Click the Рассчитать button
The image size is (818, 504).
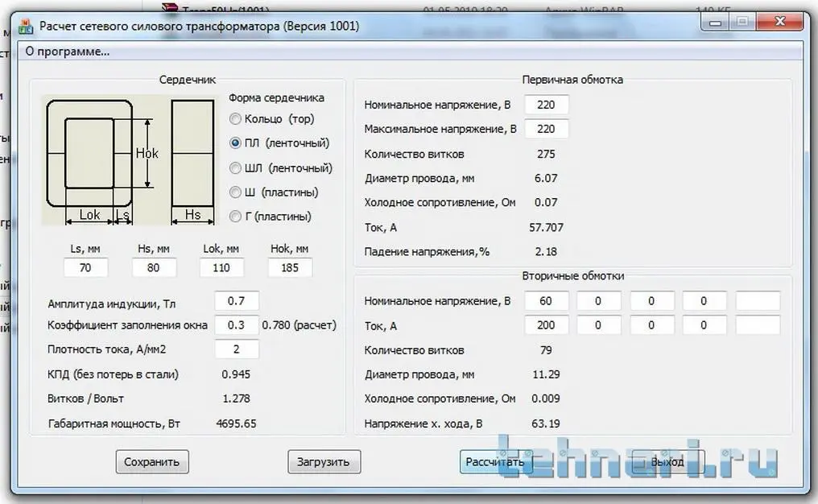point(495,462)
